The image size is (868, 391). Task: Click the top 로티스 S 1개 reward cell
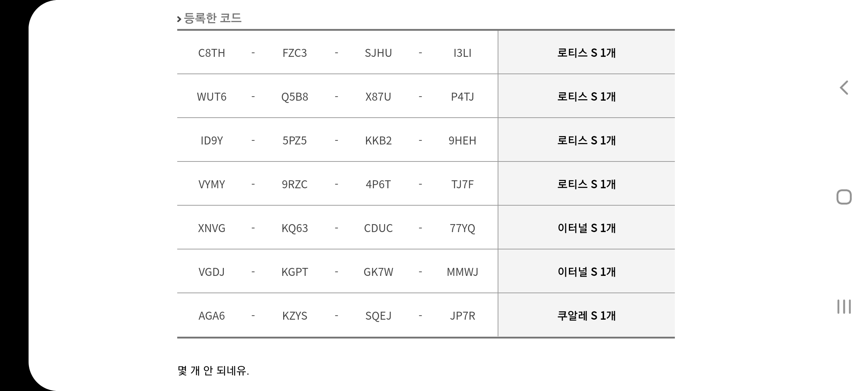(x=586, y=52)
